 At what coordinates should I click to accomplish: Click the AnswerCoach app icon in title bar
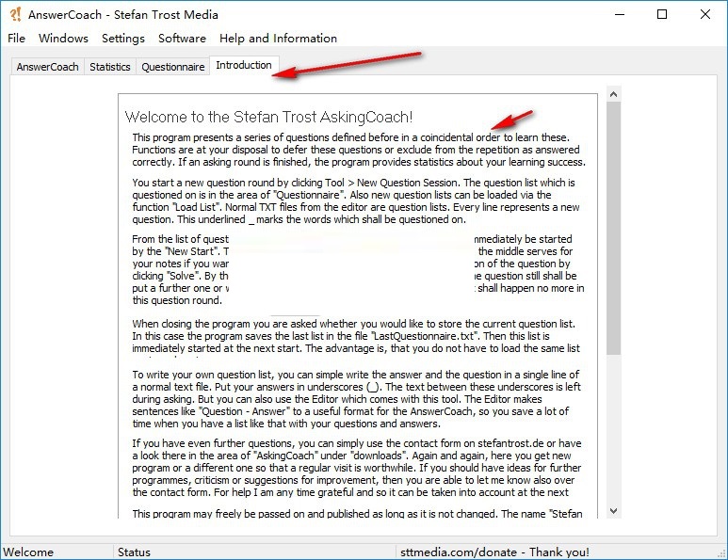point(16,14)
